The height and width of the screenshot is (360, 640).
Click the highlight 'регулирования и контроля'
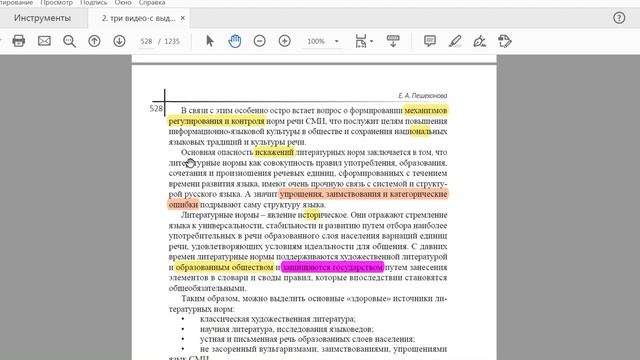pyautogui.click(x=216, y=121)
